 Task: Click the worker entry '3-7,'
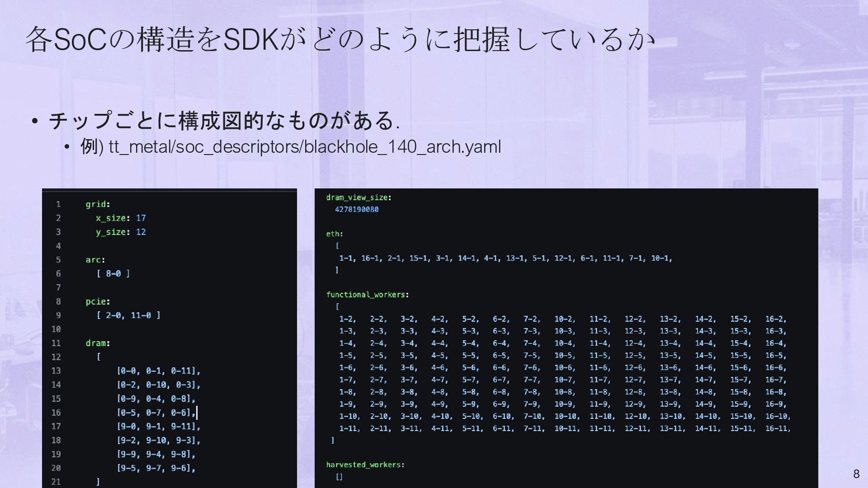point(409,380)
